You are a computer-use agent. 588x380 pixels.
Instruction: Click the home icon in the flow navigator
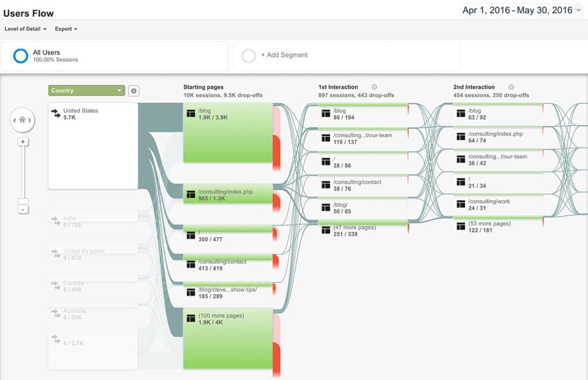pos(23,120)
